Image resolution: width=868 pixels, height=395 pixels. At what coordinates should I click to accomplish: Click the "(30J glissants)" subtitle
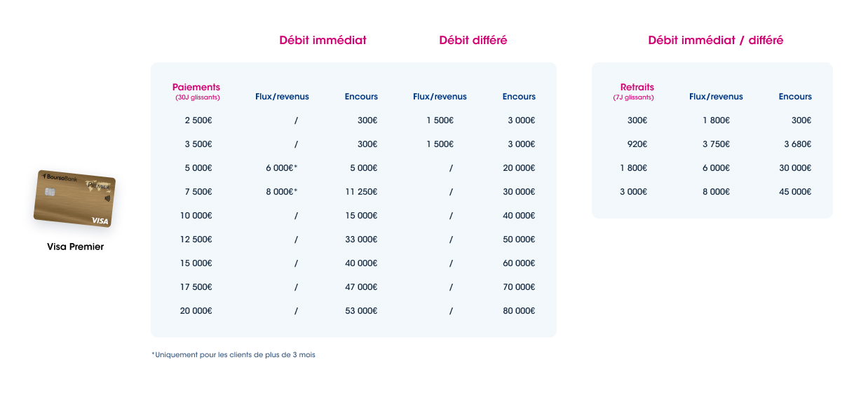198,97
